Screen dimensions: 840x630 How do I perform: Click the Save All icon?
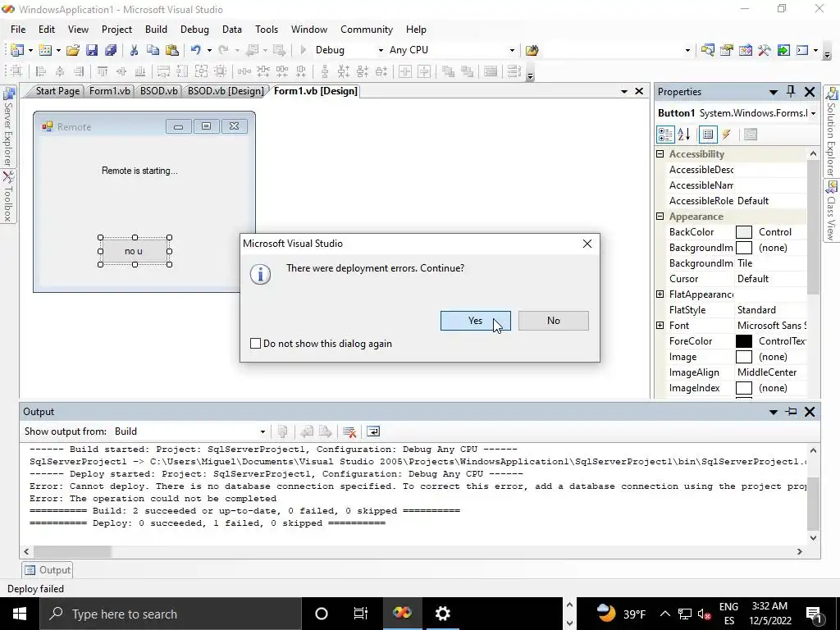111,50
